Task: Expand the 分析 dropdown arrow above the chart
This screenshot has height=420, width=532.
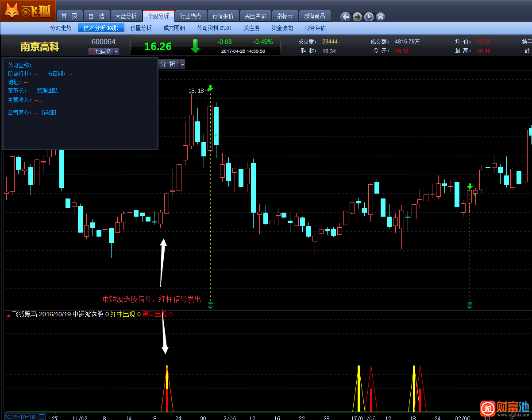Action: [182, 65]
